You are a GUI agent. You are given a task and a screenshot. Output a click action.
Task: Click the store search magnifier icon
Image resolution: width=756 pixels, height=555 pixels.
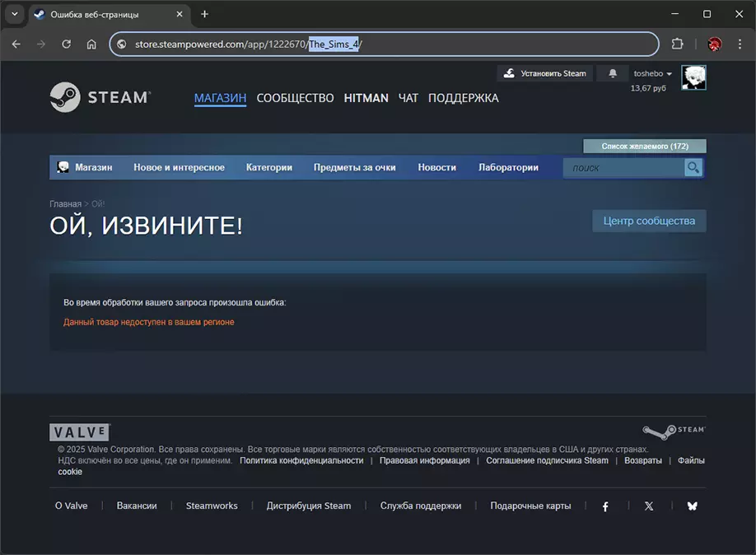(693, 168)
